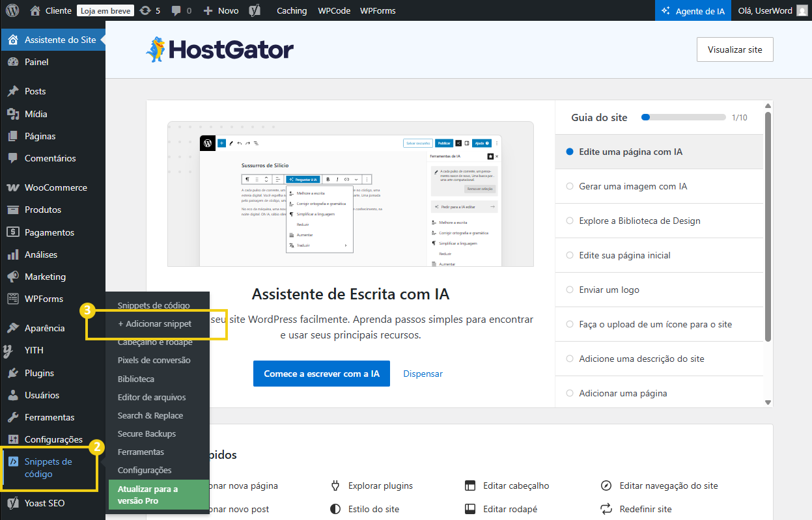This screenshot has height=520, width=812.
Task: Open 'Biblioteca' in snippets submenu
Action: (136, 379)
